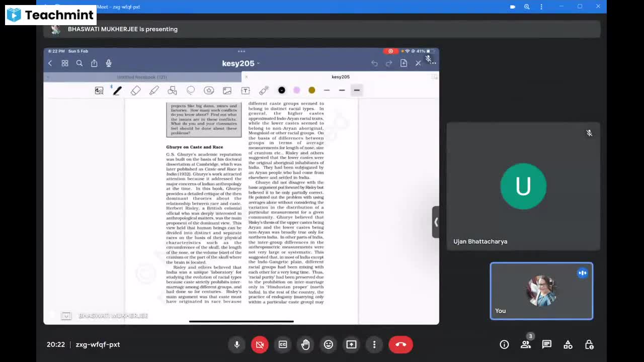This screenshot has height=362, width=644.
Task: Open the Text tool
Action: (x=245, y=90)
